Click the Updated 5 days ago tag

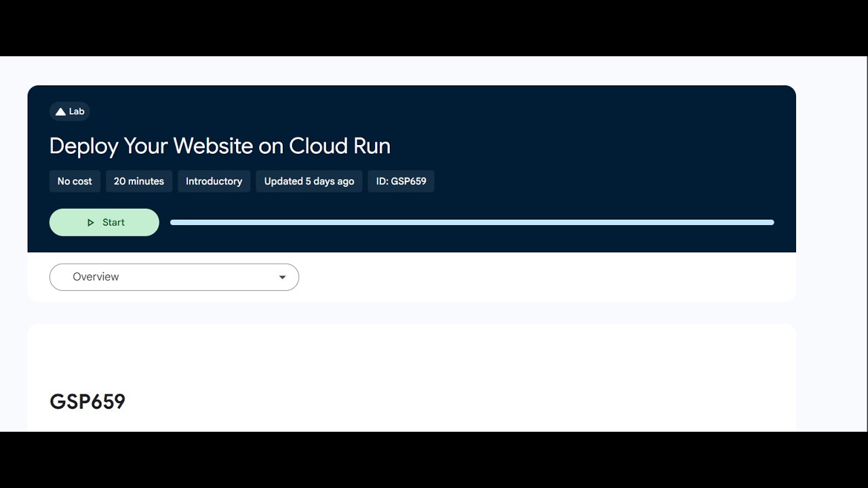click(x=309, y=181)
